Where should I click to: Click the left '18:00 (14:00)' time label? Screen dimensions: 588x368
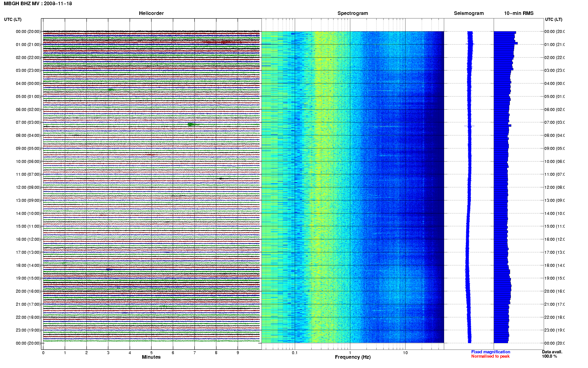28,265
